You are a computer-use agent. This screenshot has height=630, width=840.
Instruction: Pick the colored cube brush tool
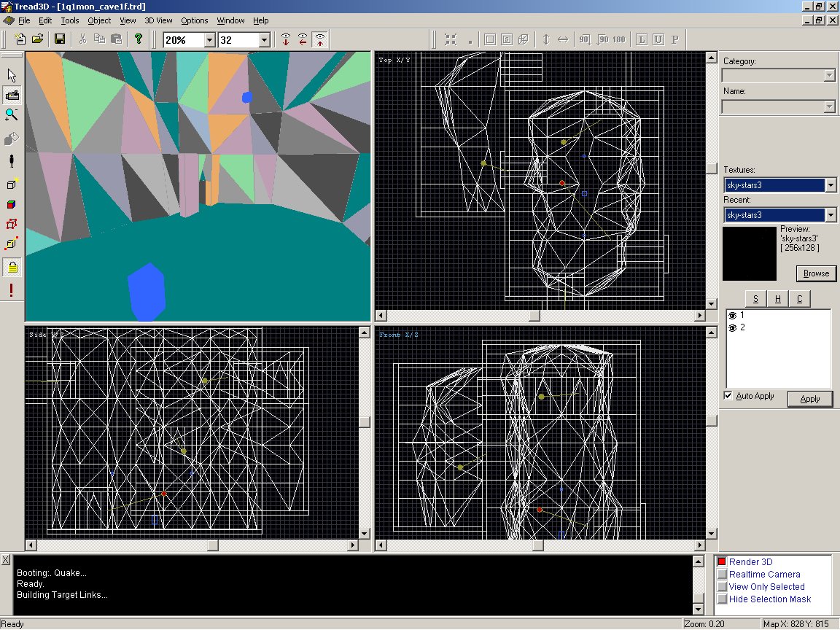coord(12,205)
